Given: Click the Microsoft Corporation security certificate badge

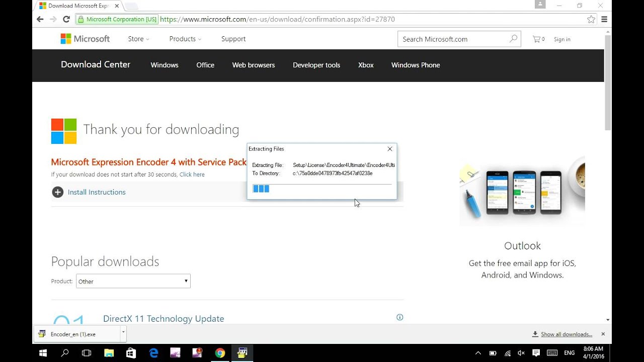Looking at the screenshot, I should click(x=117, y=19).
